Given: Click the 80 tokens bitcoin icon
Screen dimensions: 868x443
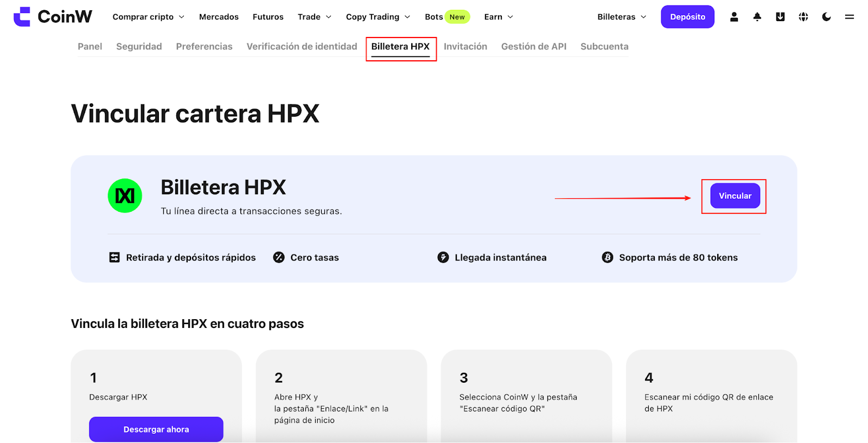Looking at the screenshot, I should pos(608,257).
